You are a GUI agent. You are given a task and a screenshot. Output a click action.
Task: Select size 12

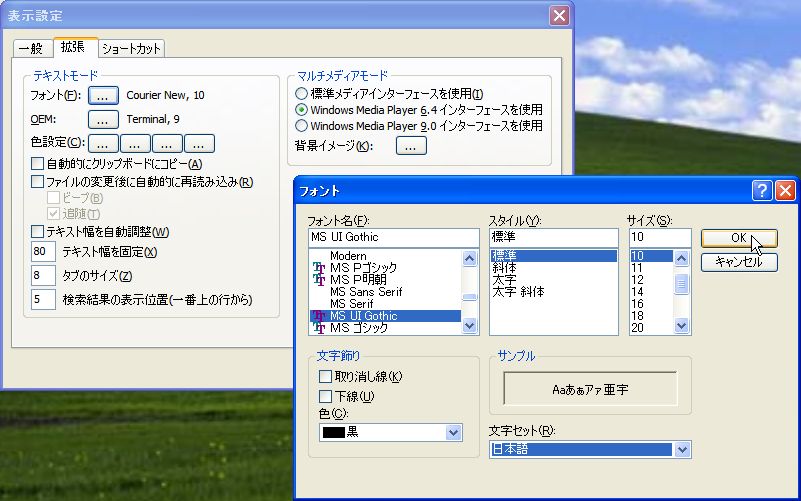point(637,280)
